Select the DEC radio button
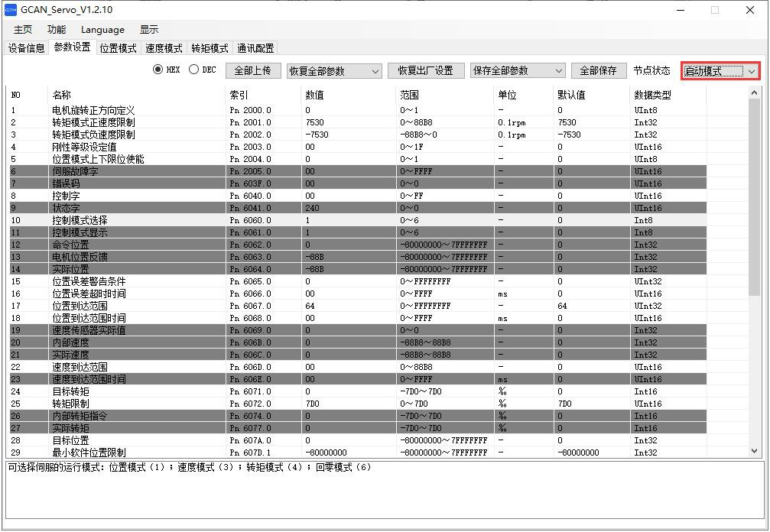770x532 pixels. (x=193, y=70)
